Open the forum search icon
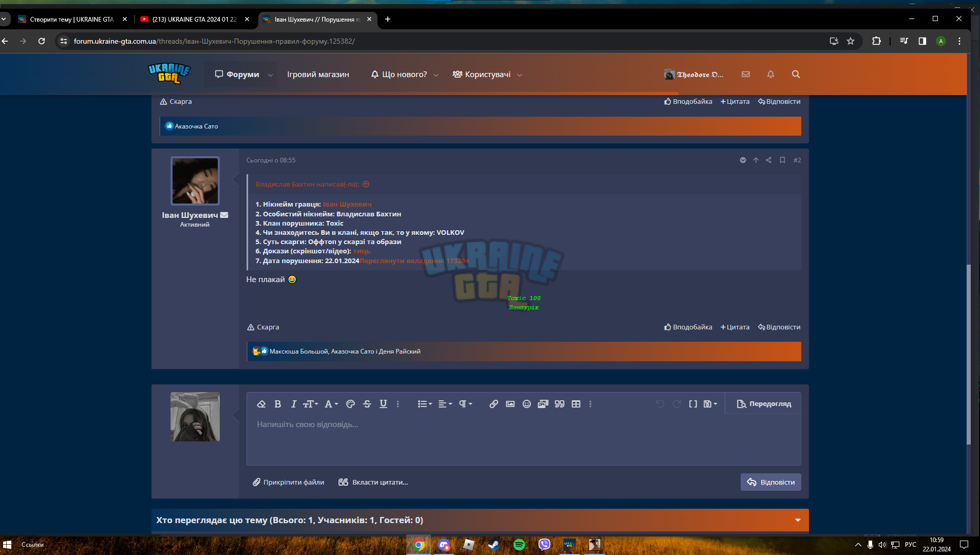The image size is (980, 555). (x=796, y=75)
